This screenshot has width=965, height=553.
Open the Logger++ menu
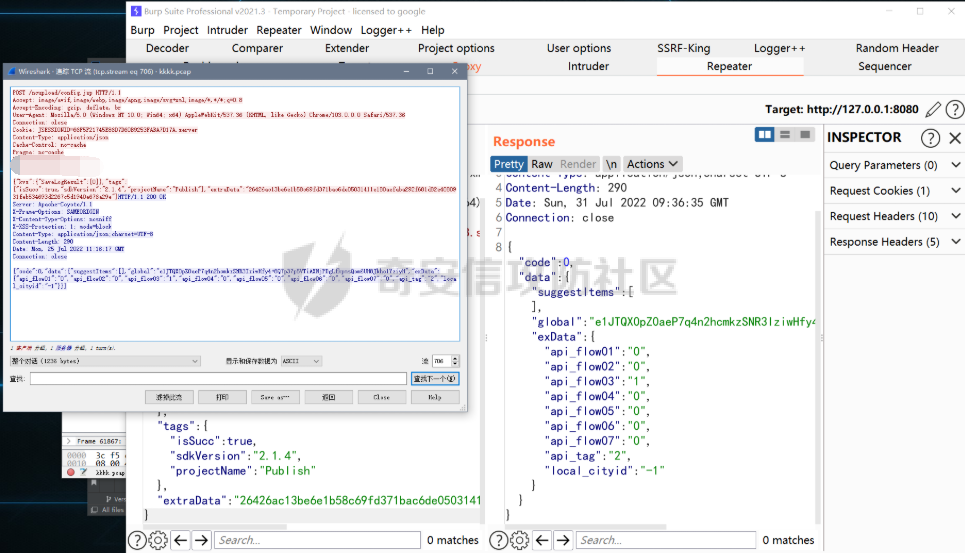[386, 30]
